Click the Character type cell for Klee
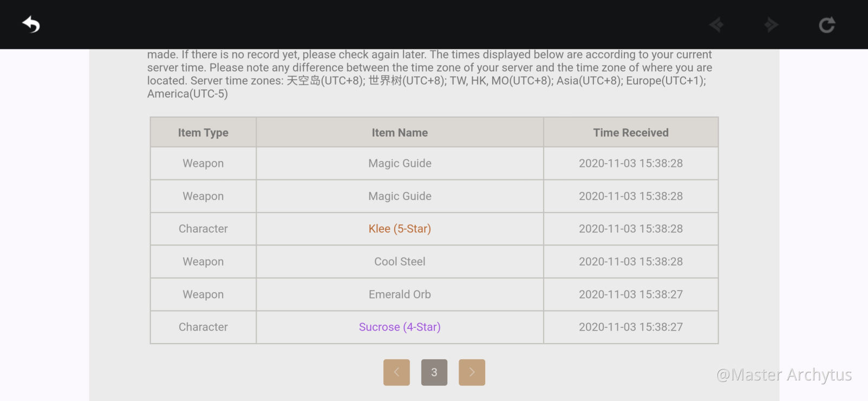 pos(203,229)
